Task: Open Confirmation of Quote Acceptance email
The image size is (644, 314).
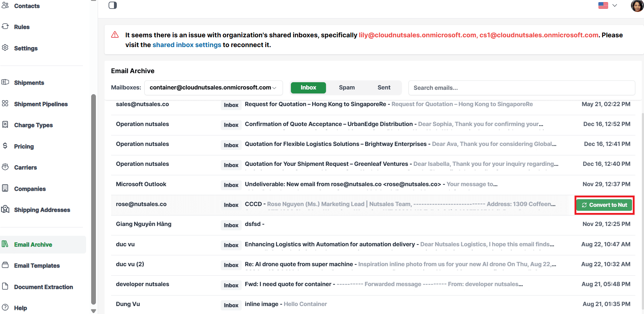Action: [373, 125]
